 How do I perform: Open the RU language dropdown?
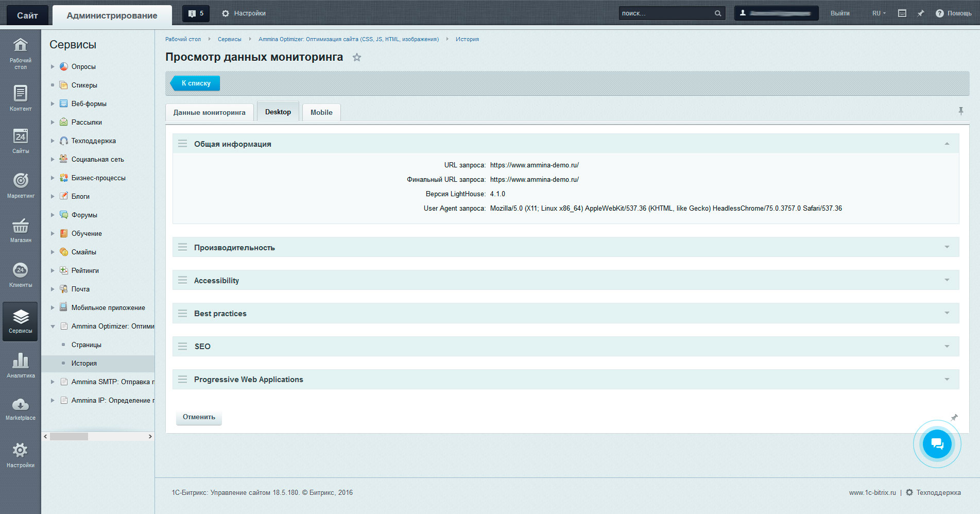click(879, 13)
